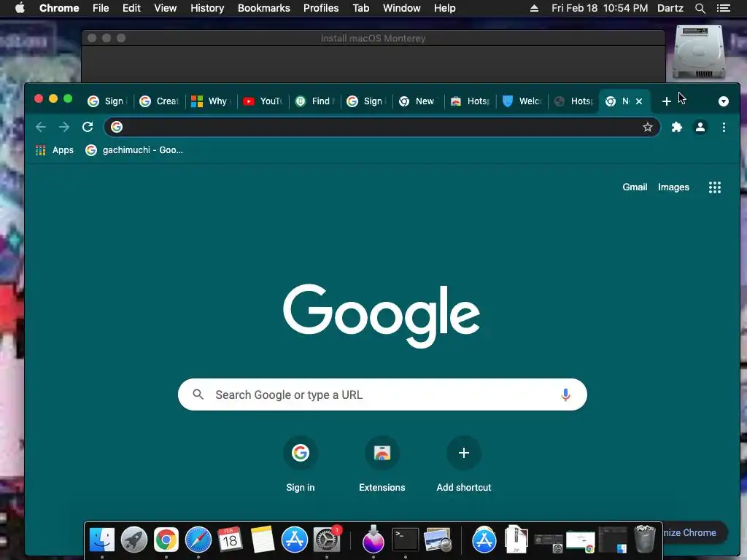This screenshot has height=560, width=747.
Task: Click the Customize Chrome button
Action: pos(695,532)
